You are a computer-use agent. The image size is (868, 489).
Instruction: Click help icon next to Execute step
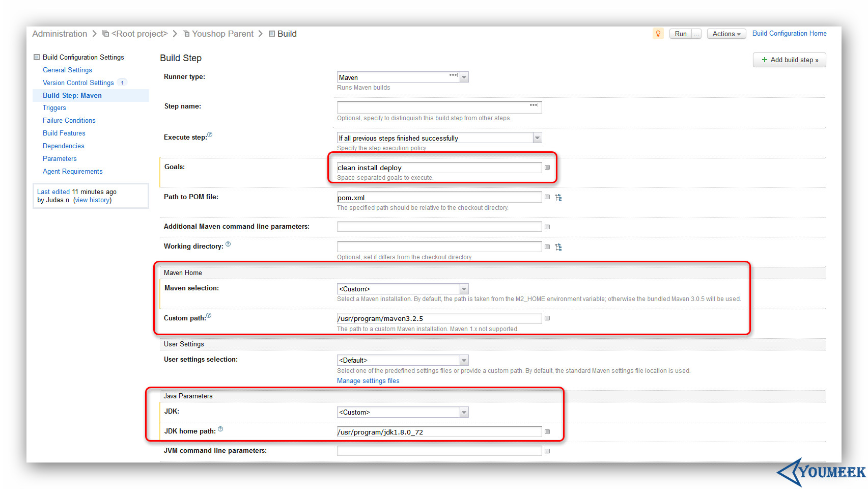[x=210, y=134]
